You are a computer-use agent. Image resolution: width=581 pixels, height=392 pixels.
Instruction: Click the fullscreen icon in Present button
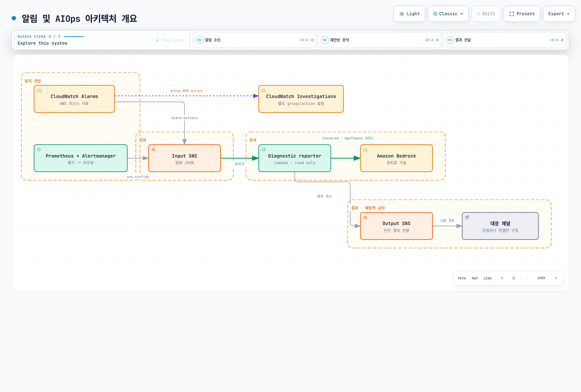[512, 14]
